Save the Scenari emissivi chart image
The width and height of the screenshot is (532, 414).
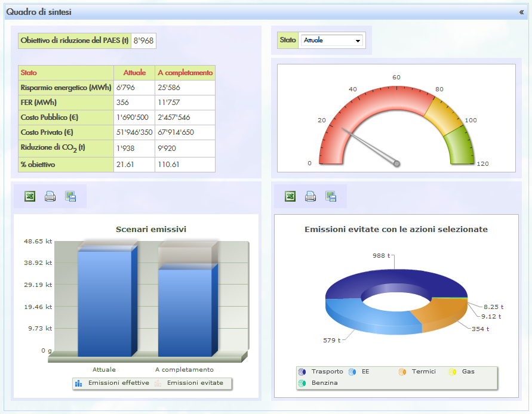70,196
